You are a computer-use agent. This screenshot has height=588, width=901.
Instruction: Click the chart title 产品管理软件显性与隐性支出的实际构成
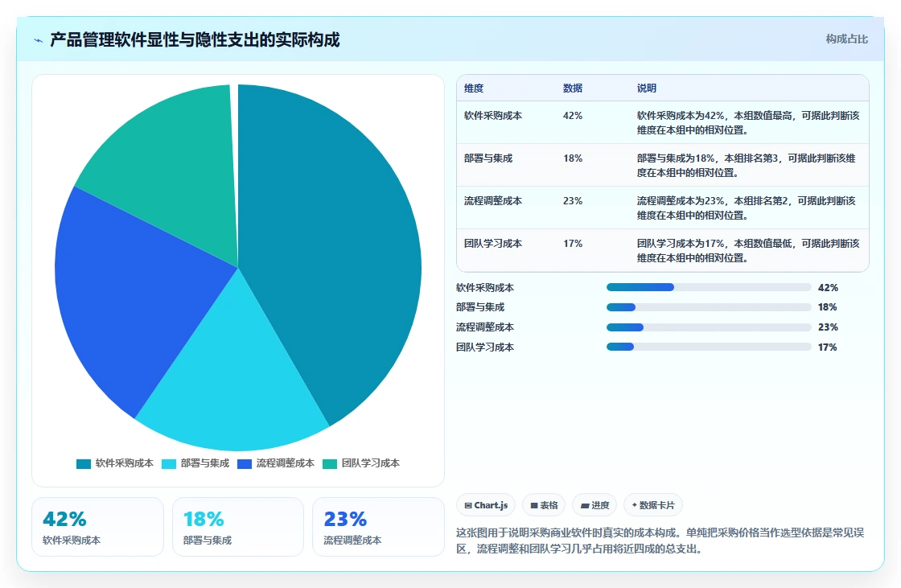click(x=195, y=39)
